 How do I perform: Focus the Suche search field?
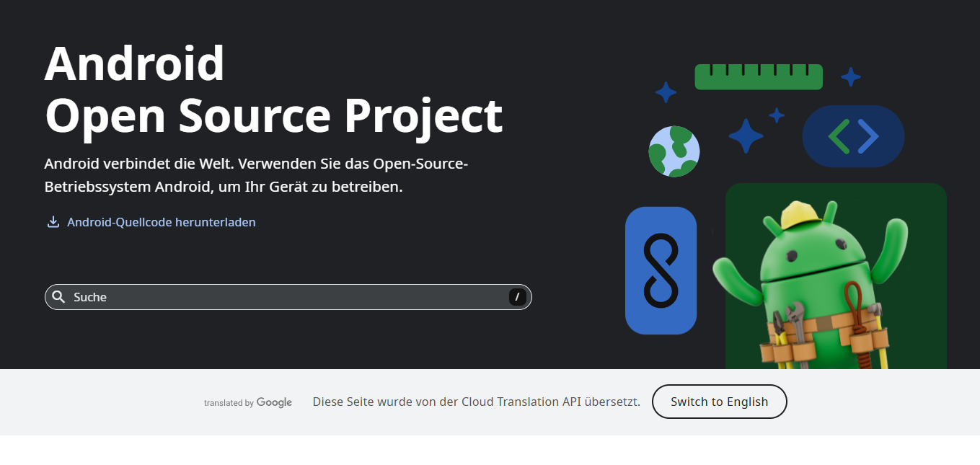pos(288,297)
